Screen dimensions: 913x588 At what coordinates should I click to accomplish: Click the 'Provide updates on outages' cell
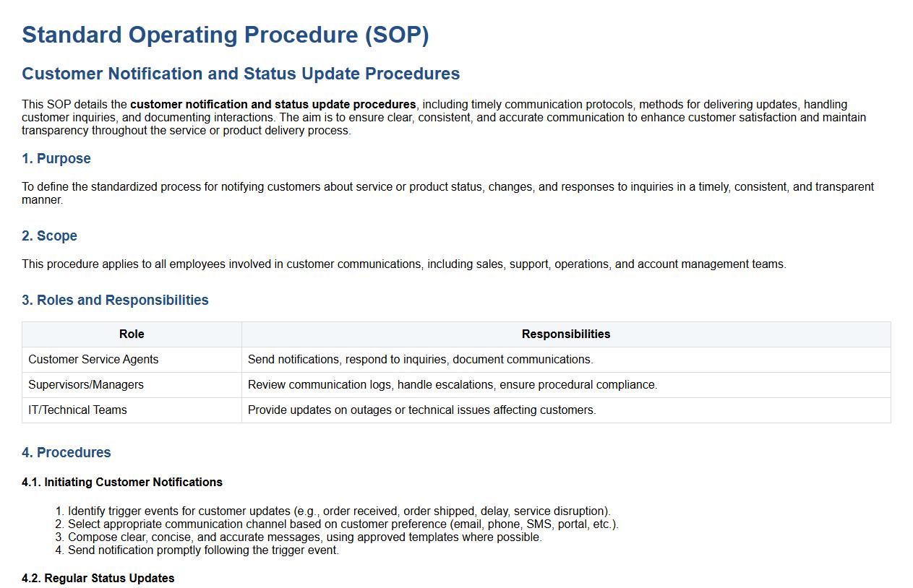pos(421,410)
